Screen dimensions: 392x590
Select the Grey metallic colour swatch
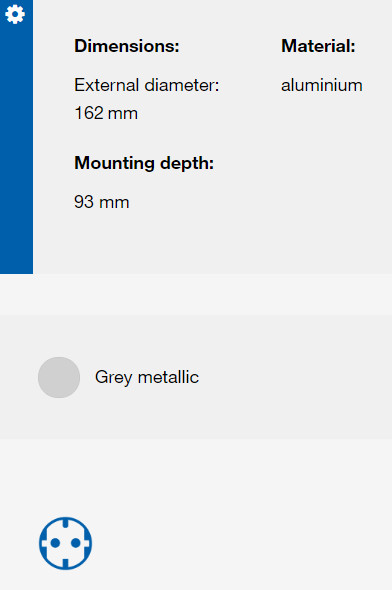point(59,377)
